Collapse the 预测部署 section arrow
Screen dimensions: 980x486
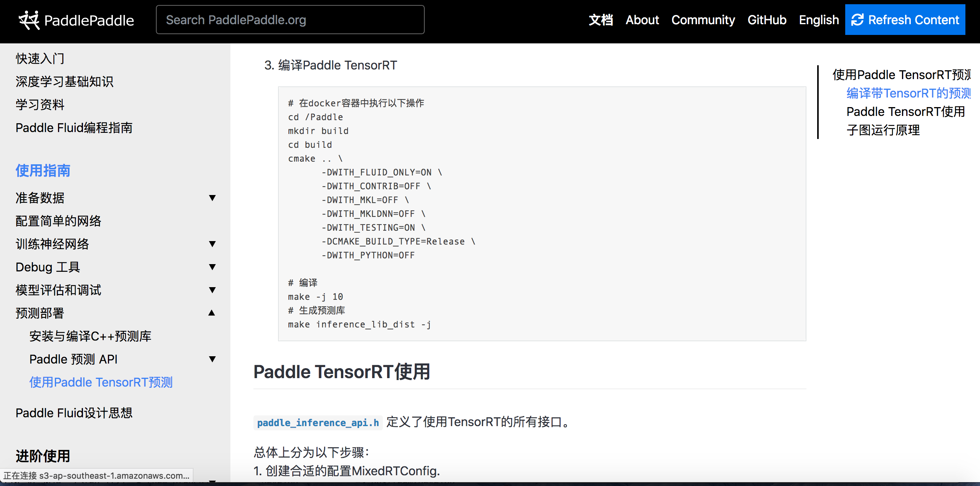pos(212,313)
